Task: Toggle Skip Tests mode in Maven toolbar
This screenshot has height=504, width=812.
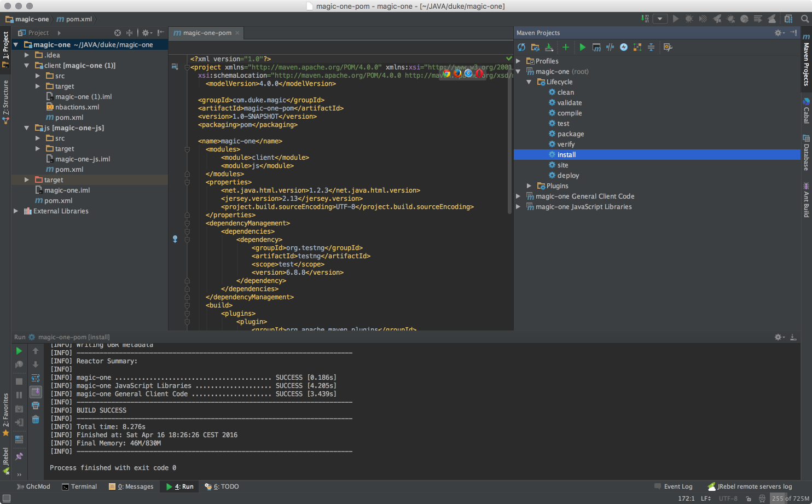Action: [624, 48]
